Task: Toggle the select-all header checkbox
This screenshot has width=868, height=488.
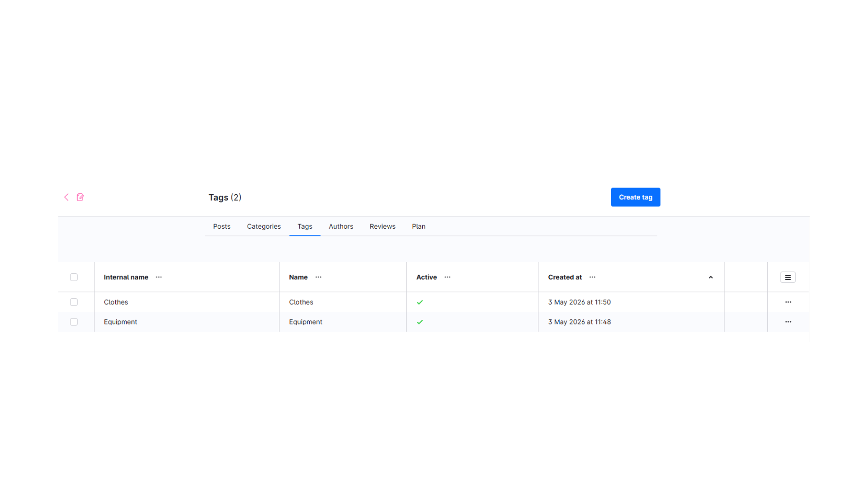Action: (x=74, y=277)
